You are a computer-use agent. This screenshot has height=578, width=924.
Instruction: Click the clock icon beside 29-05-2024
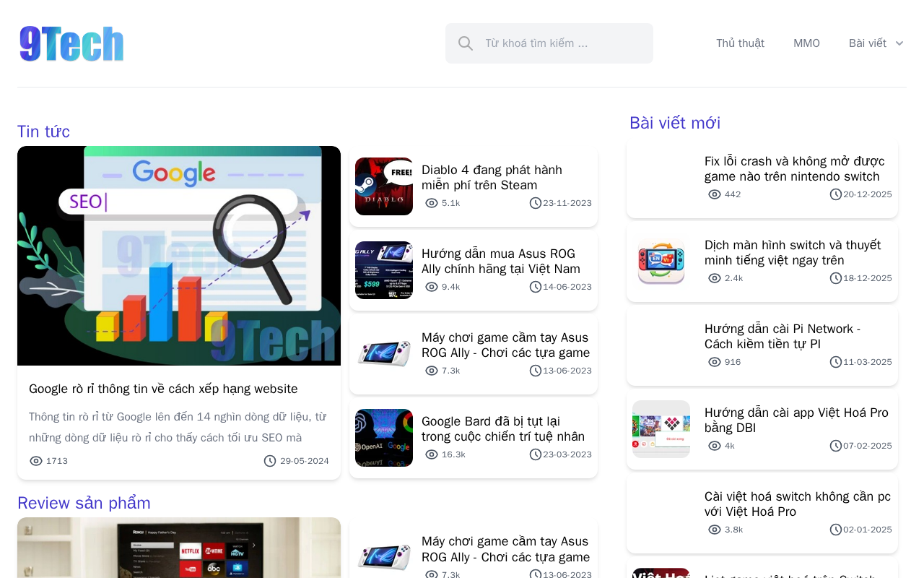(270, 461)
